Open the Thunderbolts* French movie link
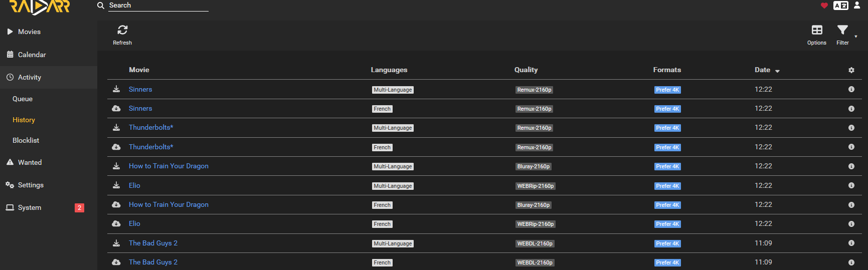 pos(151,147)
